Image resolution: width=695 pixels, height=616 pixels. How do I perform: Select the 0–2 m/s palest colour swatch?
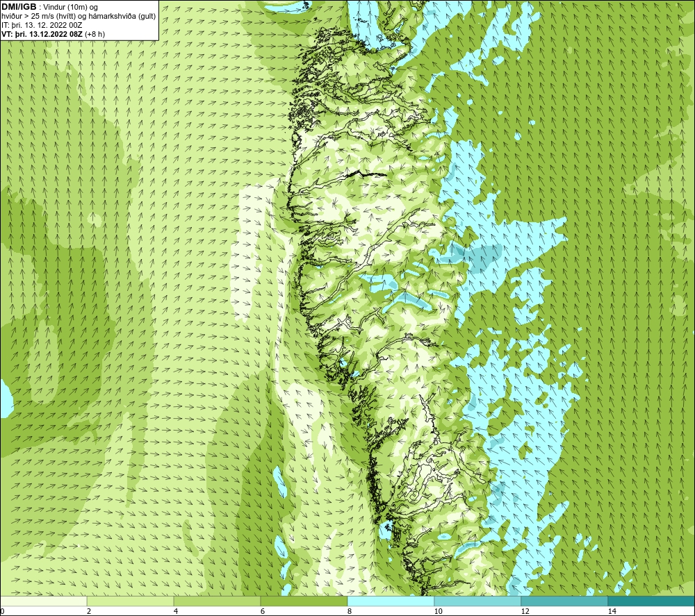43,601
